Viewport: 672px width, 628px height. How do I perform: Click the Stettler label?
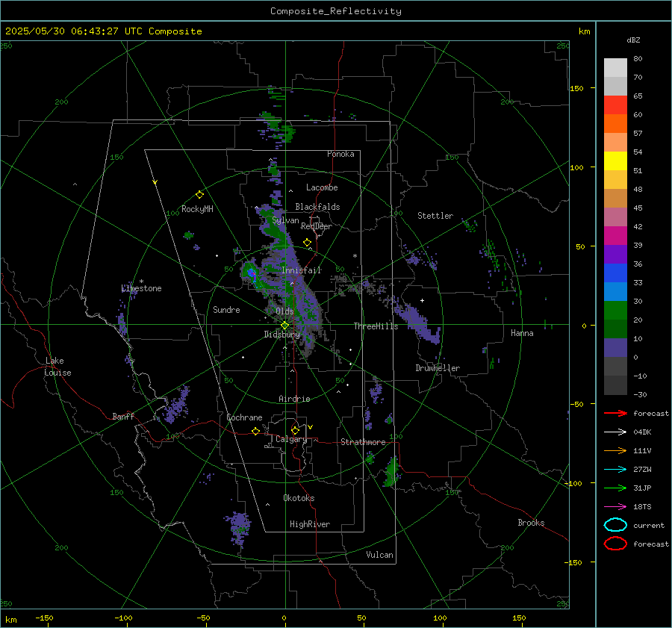pyautogui.click(x=435, y=216)
